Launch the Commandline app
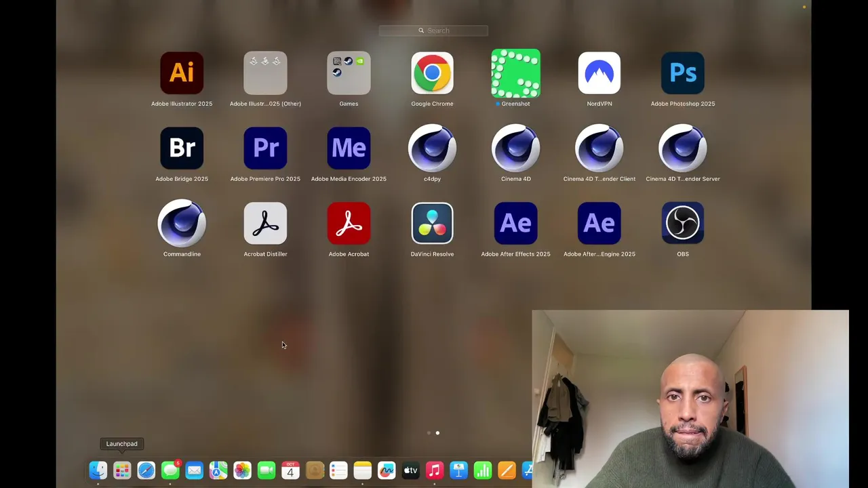868x488 pixels. 182,223
